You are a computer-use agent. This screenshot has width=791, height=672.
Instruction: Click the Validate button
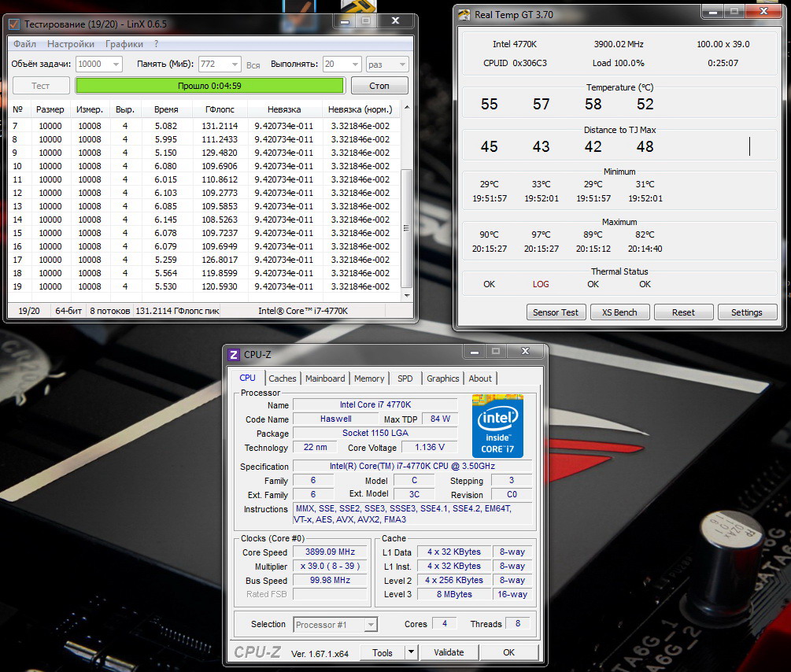449,652
